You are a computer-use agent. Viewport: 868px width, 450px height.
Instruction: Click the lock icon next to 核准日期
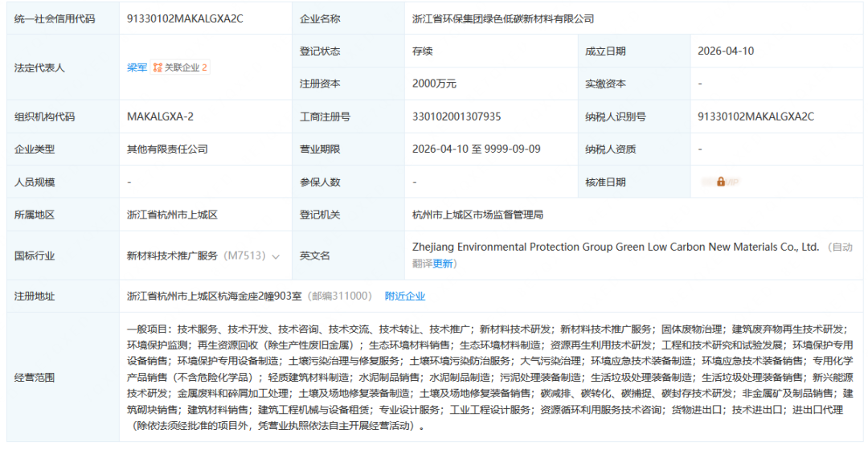(721, 182)
